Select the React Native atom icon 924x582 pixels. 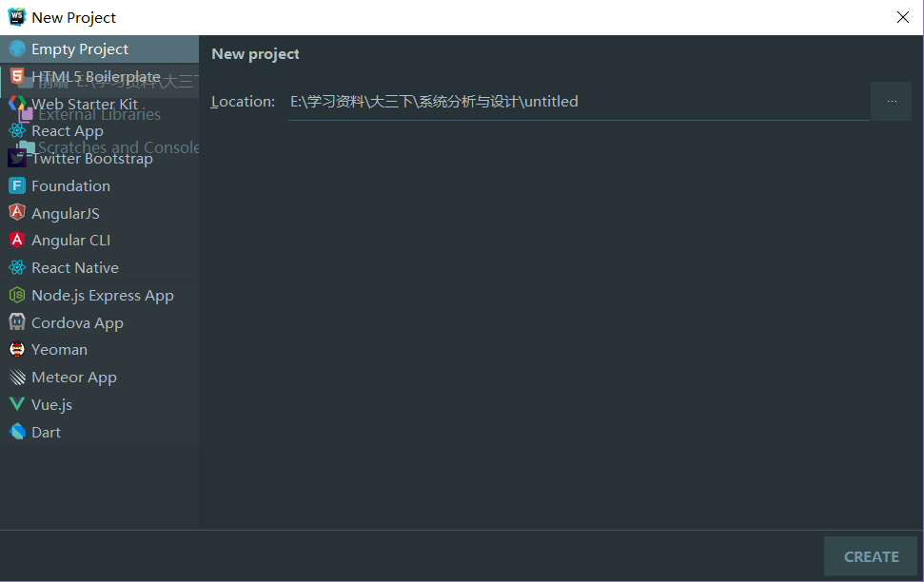coord(17,267)
